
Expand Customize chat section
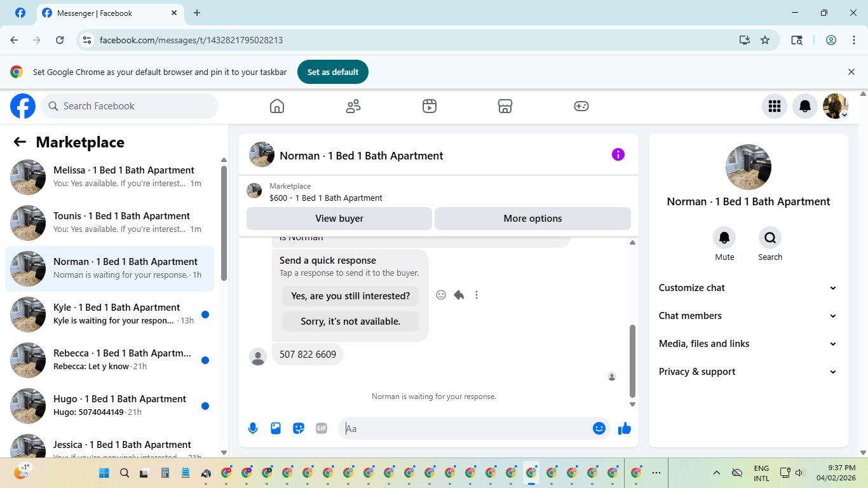(x=748, y=288)
